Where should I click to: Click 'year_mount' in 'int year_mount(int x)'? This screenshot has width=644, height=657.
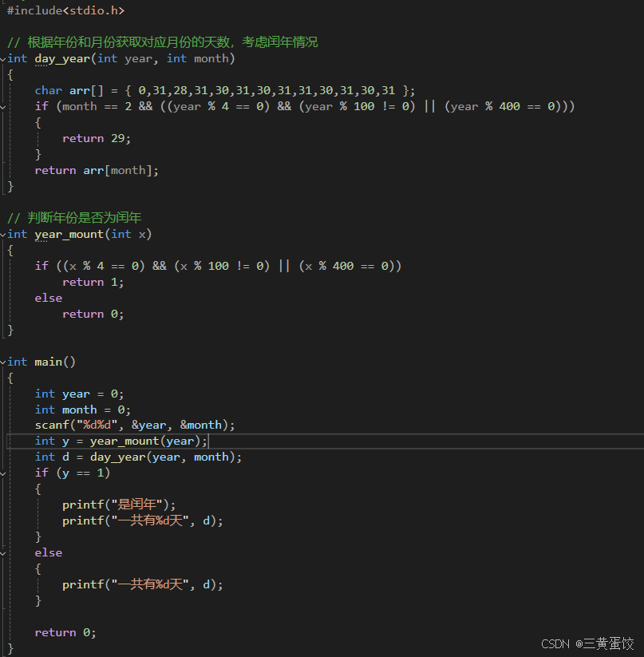click(x=69, y=234)
